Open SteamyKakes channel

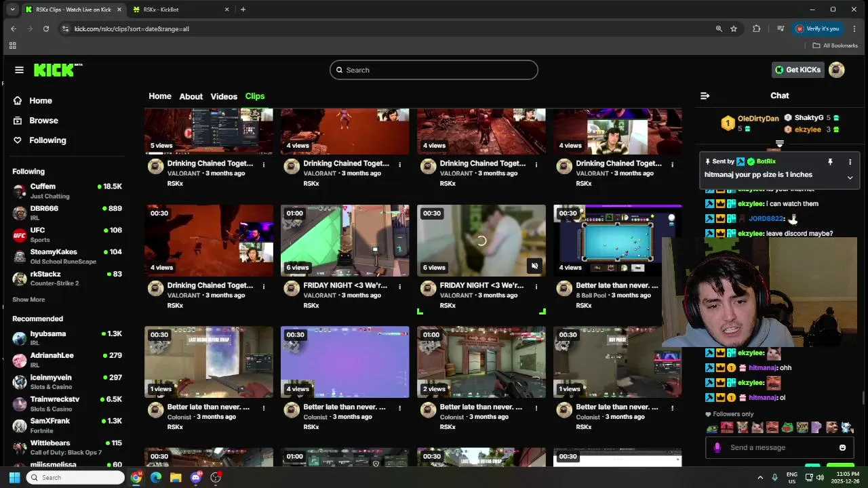click(x=67, y=256)
